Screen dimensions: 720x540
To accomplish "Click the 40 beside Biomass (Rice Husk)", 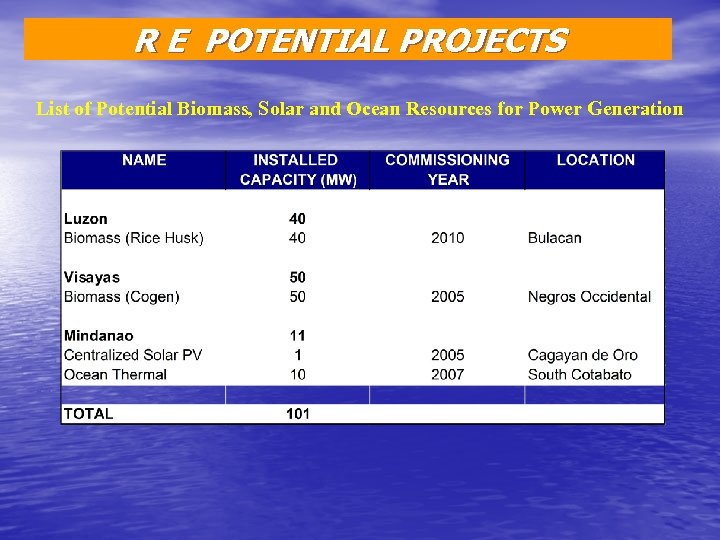I will [x=297, y=238].
